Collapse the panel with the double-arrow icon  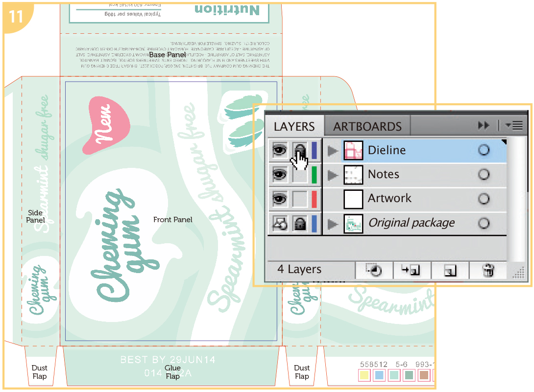484,126
